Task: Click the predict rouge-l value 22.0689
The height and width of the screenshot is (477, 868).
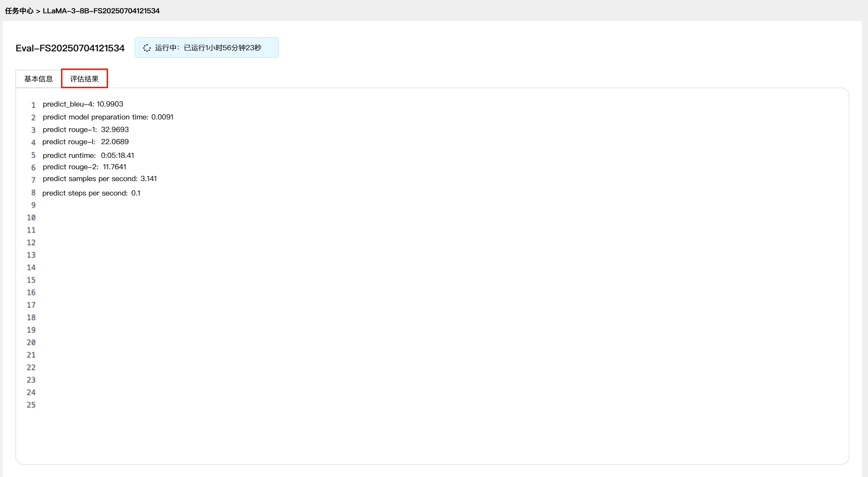Action: pyautogui.click(x=115, y=142)
